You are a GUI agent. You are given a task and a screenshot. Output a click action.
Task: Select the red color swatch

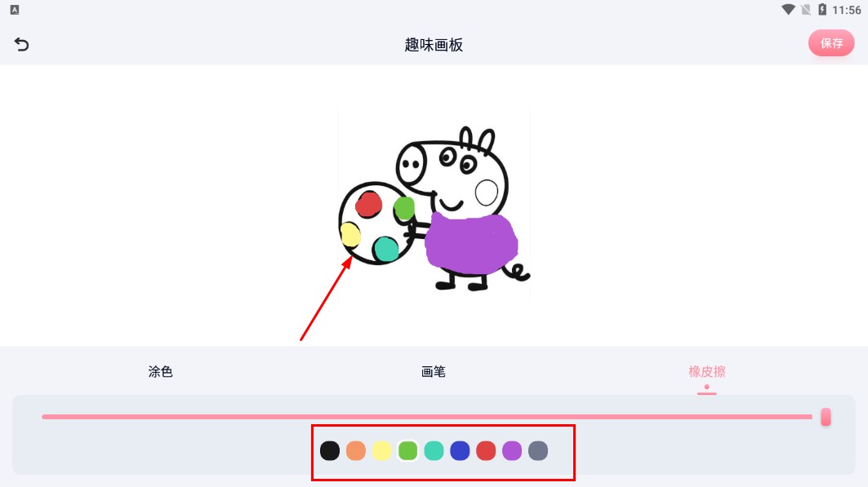[x=486, y=450]
